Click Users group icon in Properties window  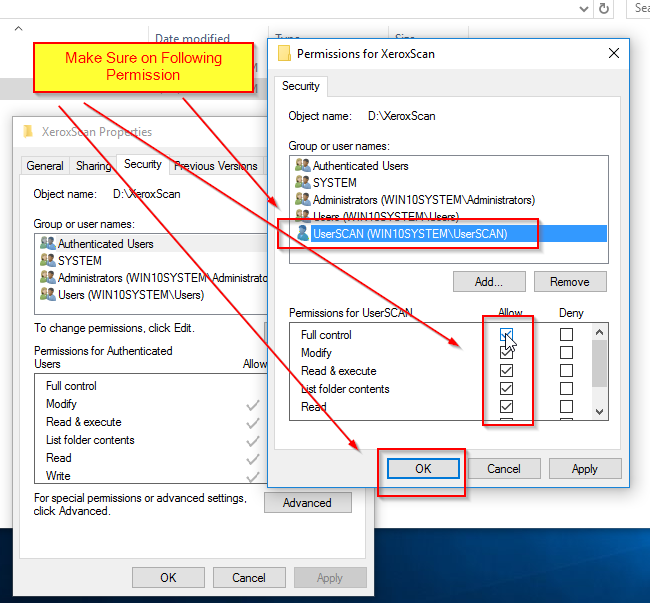pyautogui.click(x=48, y=294)
